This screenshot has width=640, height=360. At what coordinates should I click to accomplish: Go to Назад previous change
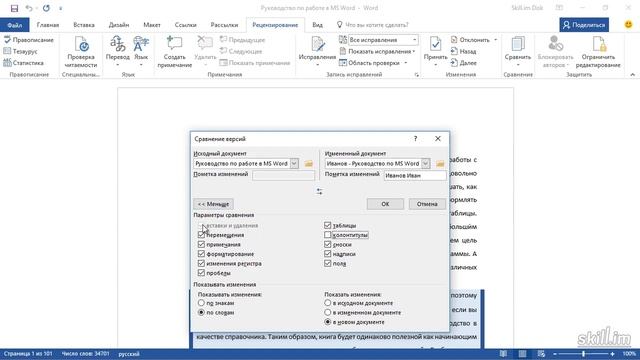point(463,51)
